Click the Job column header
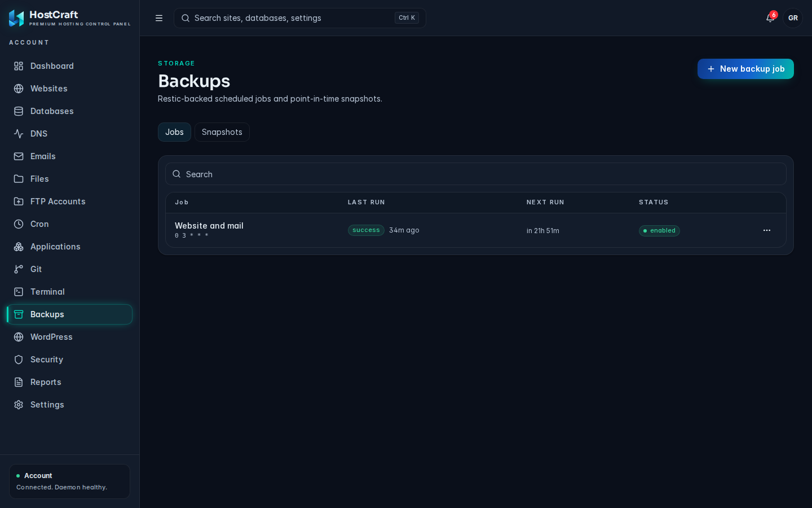Screen dimensions: 812x508 [x=182, y=202]
